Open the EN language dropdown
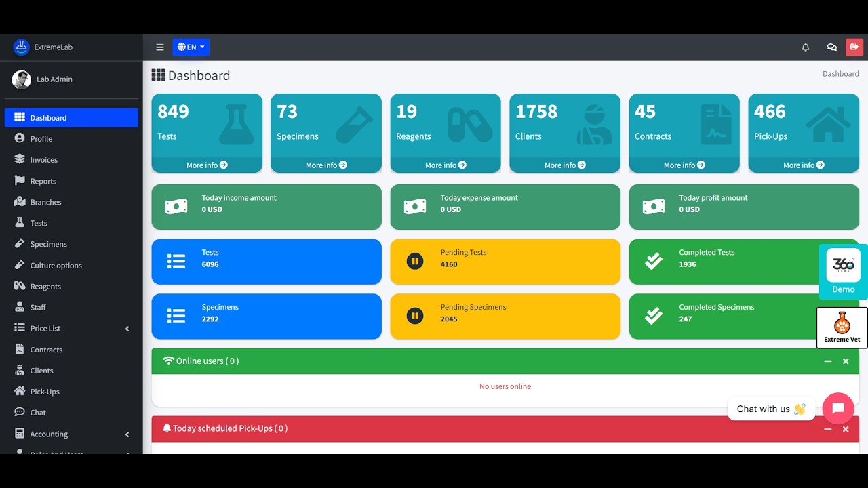 (191, 47)
